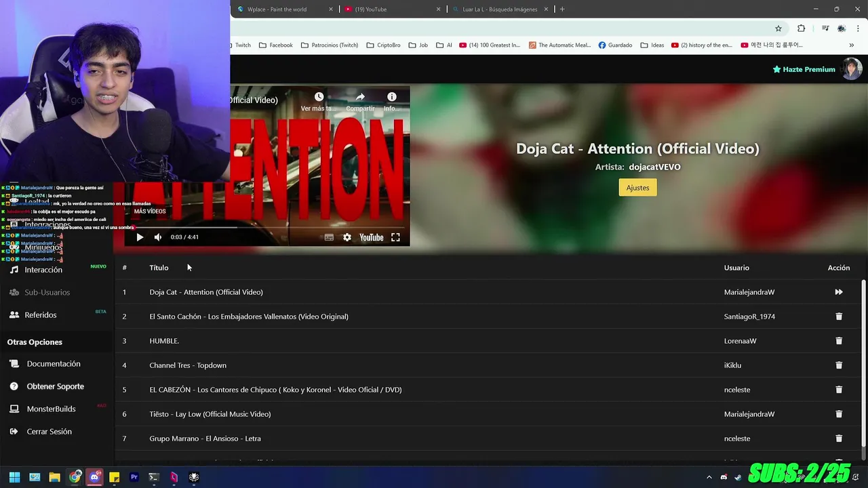Image resolution: width=868 pixels, height=488 pixels.
Task: Delete El Santo Cachón from the queue
Action: 839,317
